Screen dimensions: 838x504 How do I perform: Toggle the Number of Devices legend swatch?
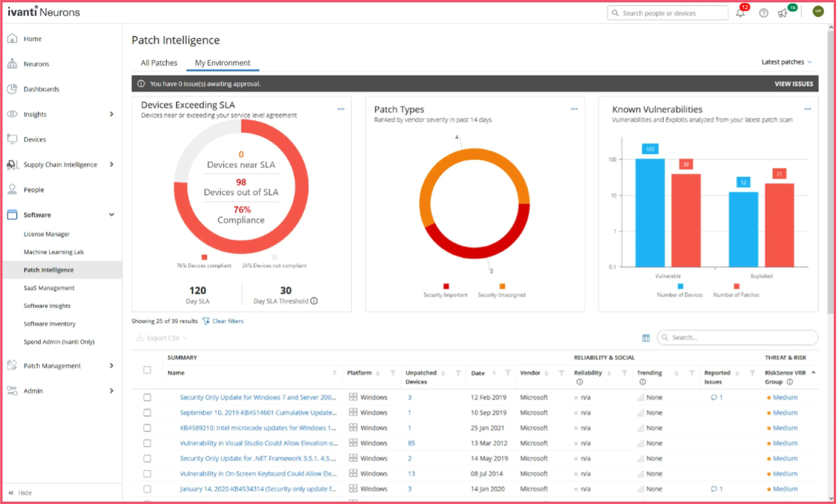click(680, 286)
